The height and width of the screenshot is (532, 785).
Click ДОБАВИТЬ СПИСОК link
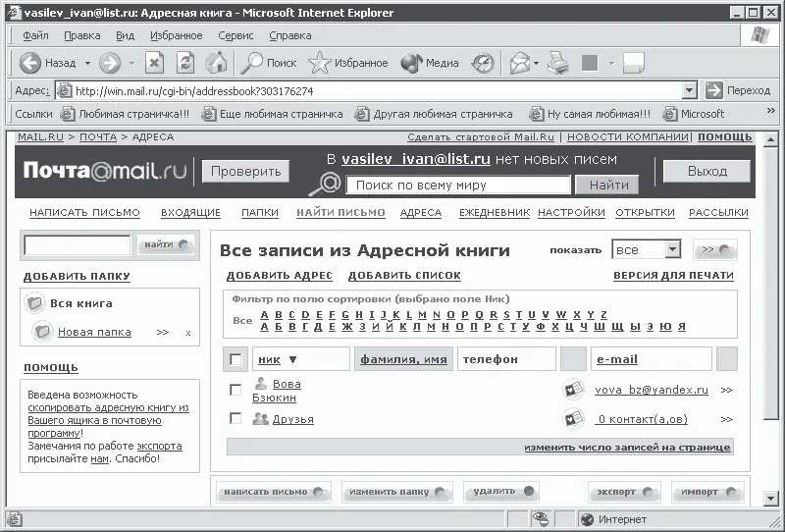click(x=404, y=276)
